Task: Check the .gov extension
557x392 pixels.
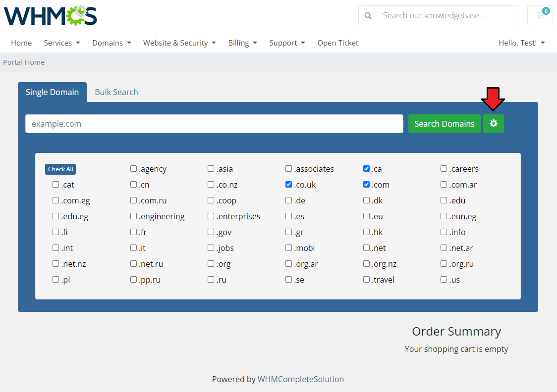Action: tap(211, 232)
